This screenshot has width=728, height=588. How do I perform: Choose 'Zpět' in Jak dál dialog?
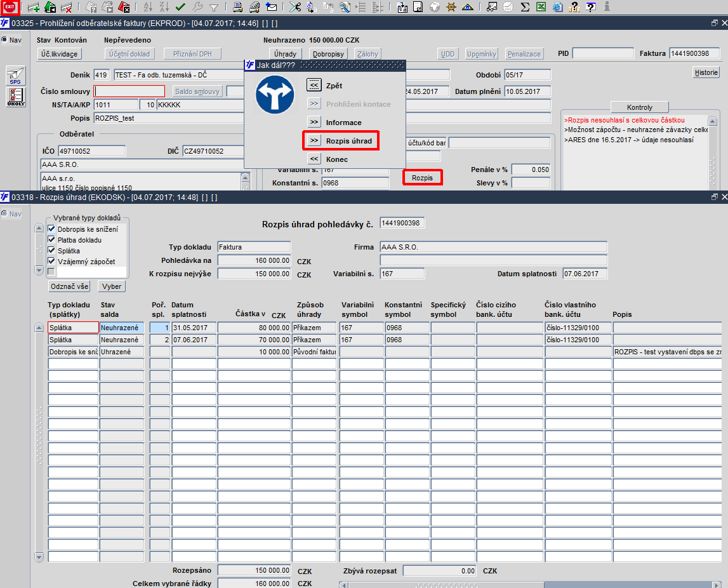pyautogui.click(x=314, y=86)
